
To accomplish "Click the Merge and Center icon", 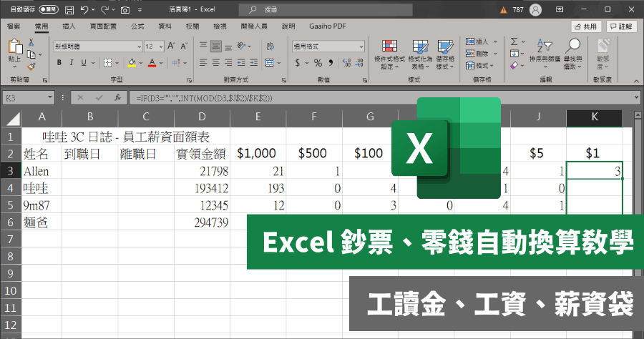I will coord(270,62).
